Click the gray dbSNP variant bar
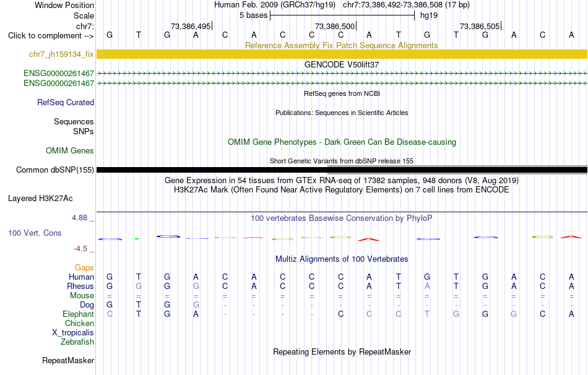Image resolution: width=588 pixels, height=375 pixels. click(457, 170)
